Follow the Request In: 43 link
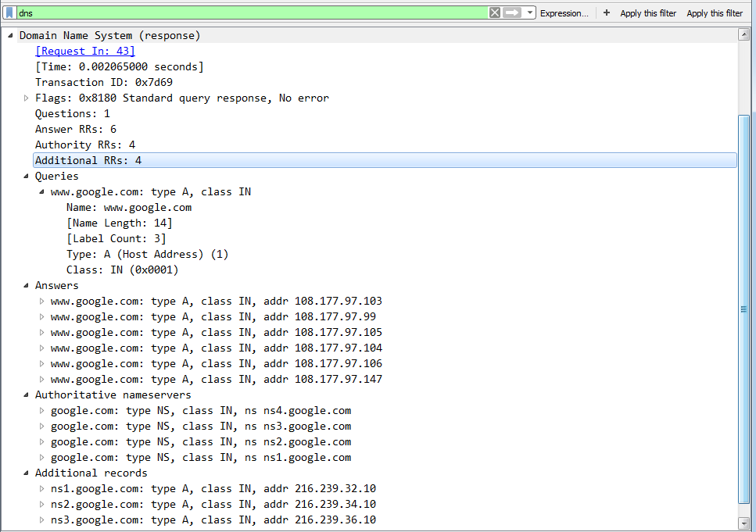756x532 pixels. tap(84, 51)
